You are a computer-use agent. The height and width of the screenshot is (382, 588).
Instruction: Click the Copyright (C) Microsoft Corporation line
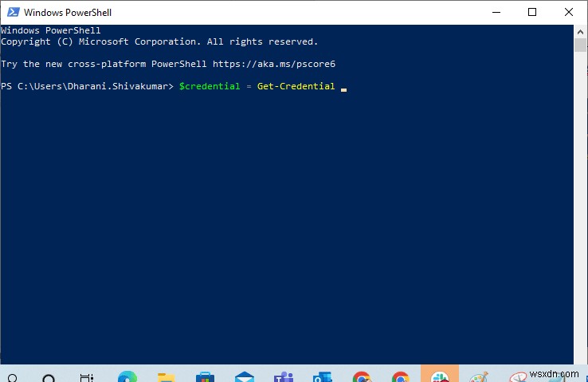159,41
